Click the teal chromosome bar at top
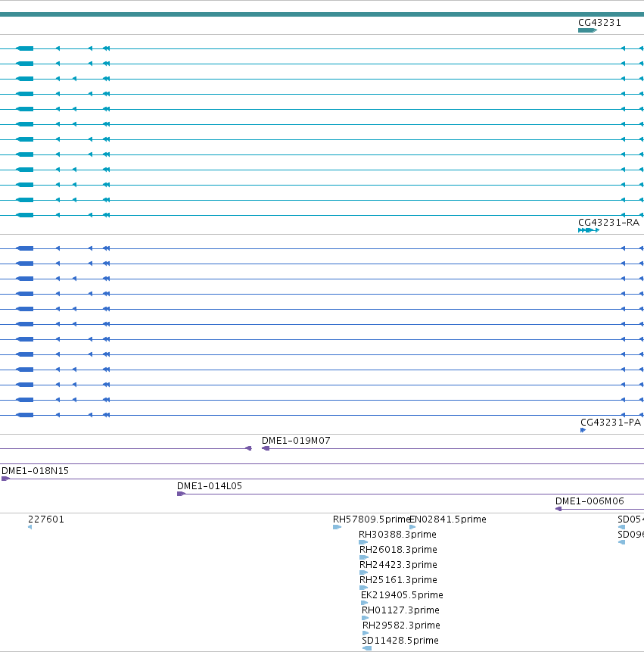 click(322, 14)
